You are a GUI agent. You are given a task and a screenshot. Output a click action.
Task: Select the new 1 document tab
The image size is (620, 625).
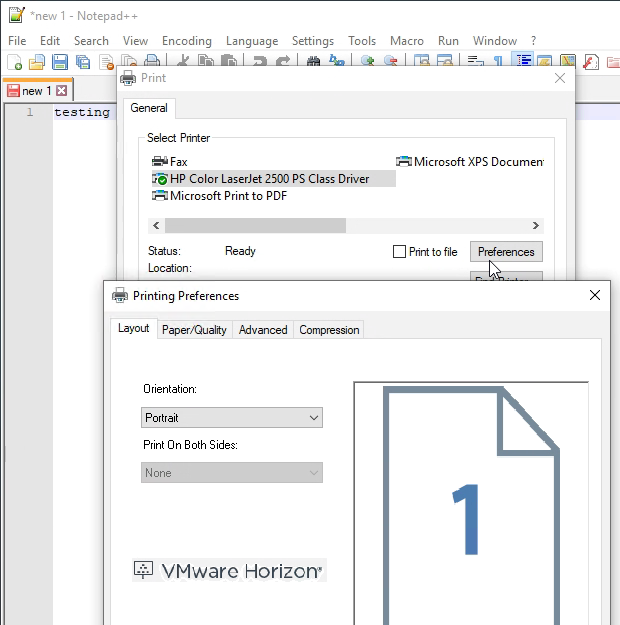click(37, 91)
